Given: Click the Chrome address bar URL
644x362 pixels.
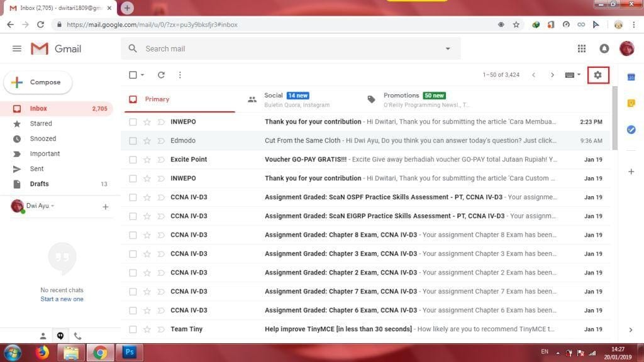Looking at the screenshot, I should [152, 25].
